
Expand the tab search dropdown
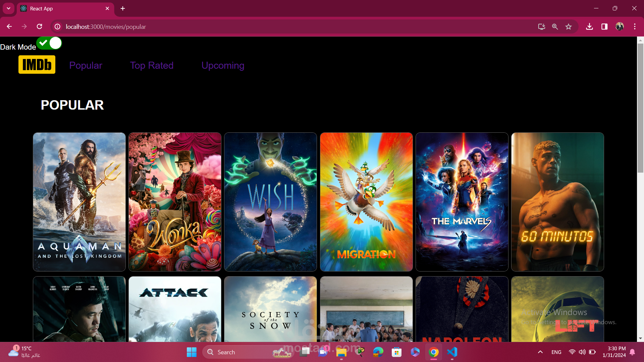(x=8, y=8)
